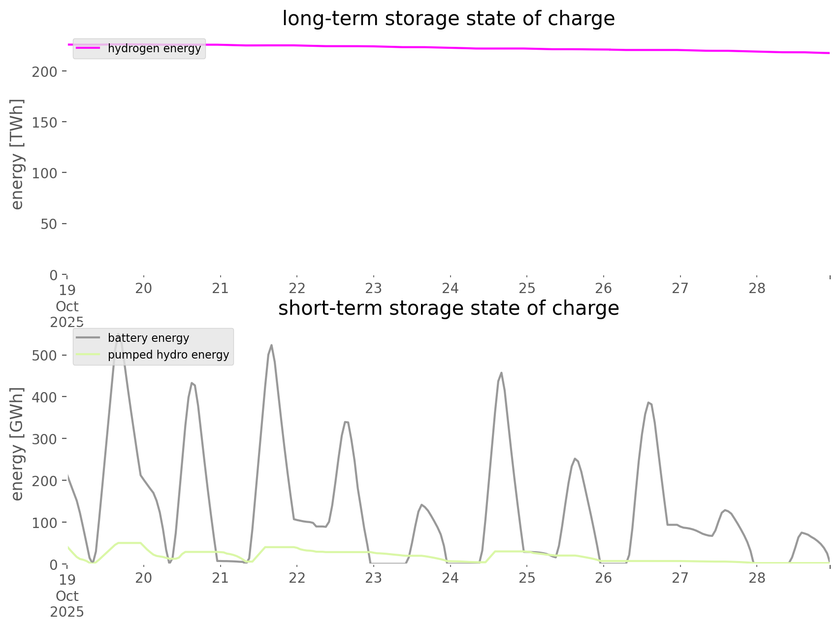Click the 100 tick on the TWh axis
Viewport: 840px width, 629px height.
(x=44, y=173)
